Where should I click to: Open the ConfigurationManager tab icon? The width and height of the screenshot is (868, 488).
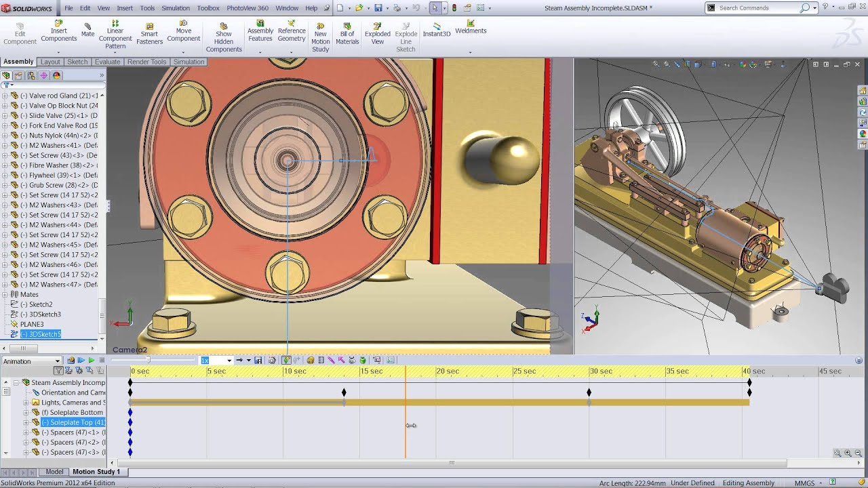coord(31,75)
